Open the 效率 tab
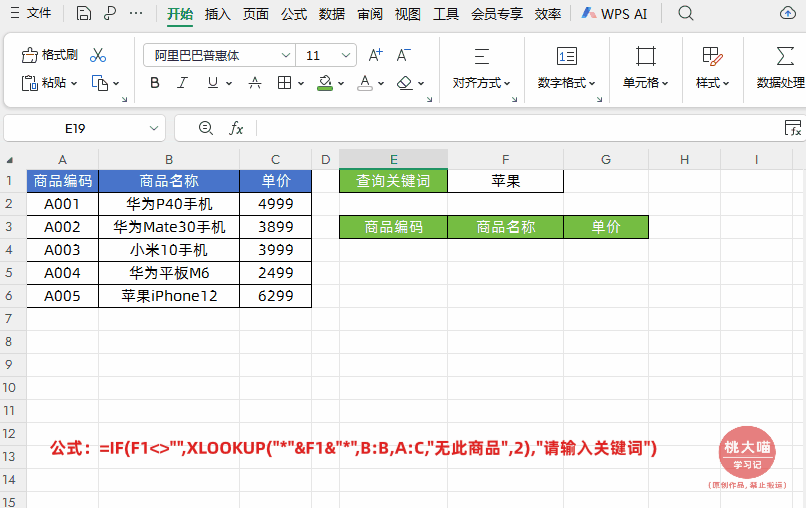Viewport: 806px width, 508px height. [547, 14]
